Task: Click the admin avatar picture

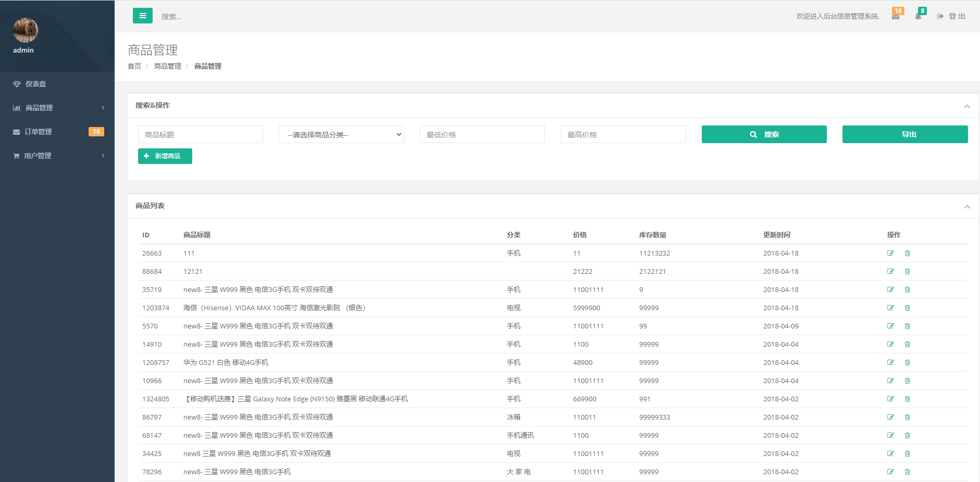Action: pos(26,30)
